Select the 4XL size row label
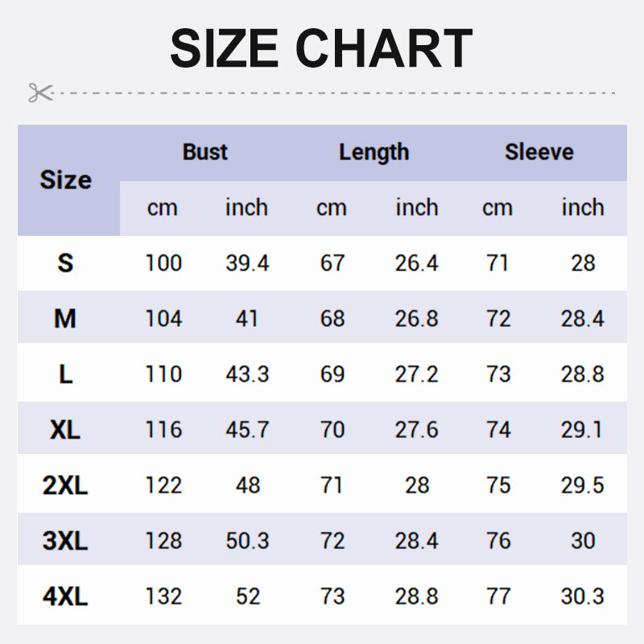644x644 pixels. coord(66,597)
